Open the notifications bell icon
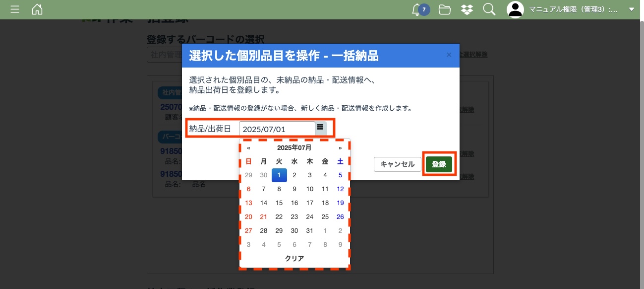The width and height of the screenshot is (644, 289). [x=417, y=9]
